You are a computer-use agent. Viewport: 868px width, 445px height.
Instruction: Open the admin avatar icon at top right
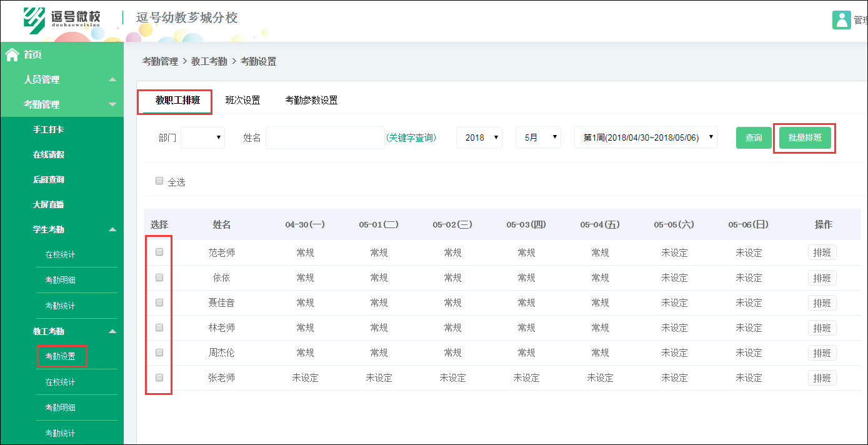pyautogui.click(x=841, y=20)
